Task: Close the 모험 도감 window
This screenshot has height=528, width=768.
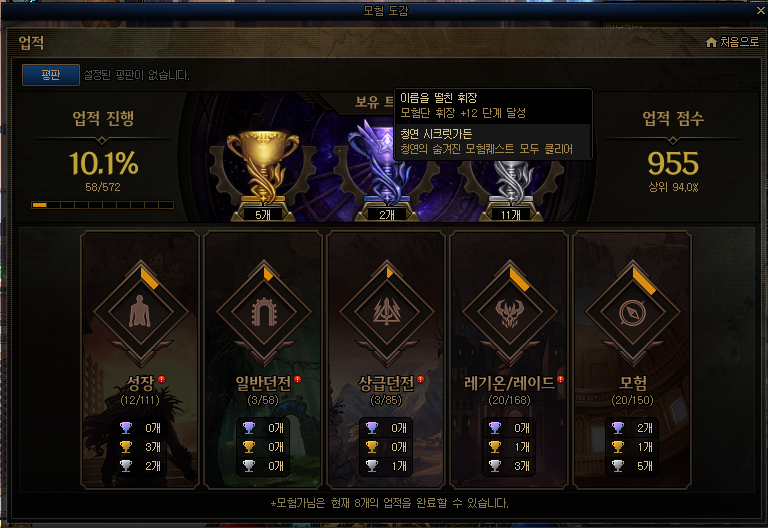Action: [x=761, y=10]
